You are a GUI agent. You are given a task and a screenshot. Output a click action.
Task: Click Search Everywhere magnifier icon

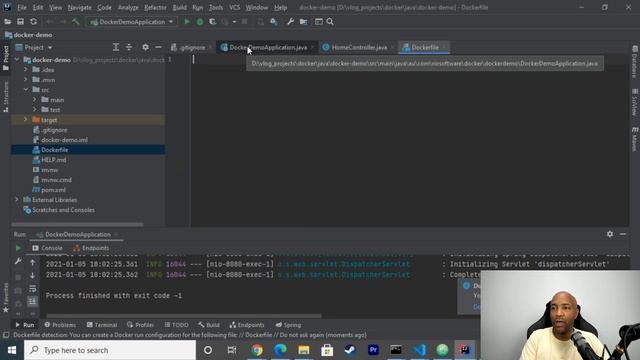coord(330,22)
